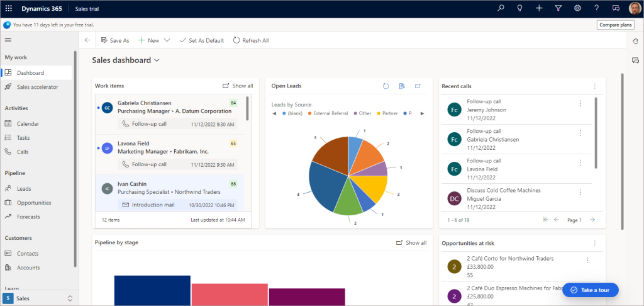Open more options for Jeremy Johnson call
This screenshot has height=306, width=644.
pos(580,103)
